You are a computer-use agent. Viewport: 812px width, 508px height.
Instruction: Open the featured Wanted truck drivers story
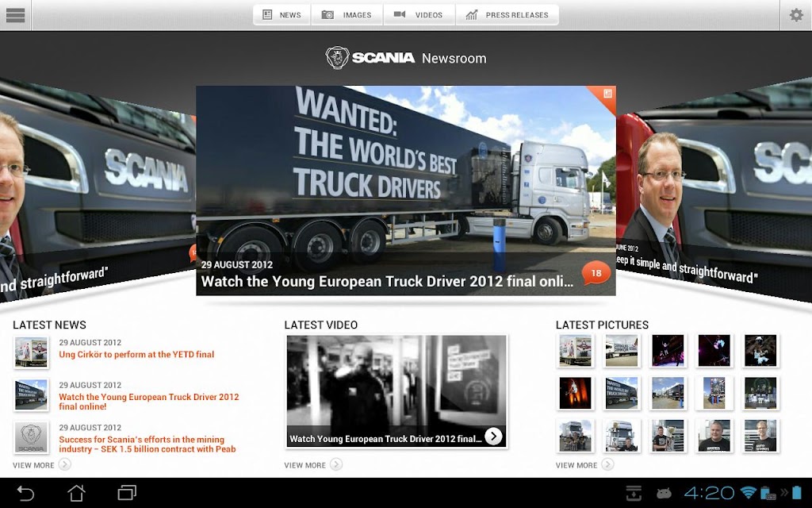406,190
